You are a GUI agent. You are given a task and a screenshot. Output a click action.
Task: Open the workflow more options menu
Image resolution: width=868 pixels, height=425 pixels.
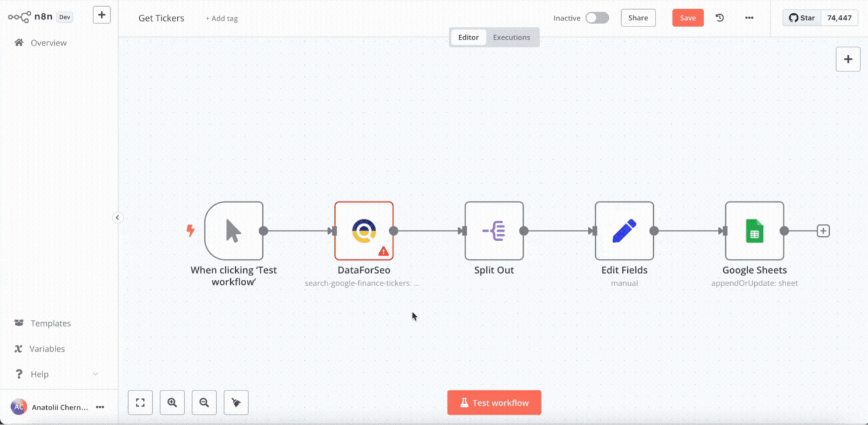[749, 18]
